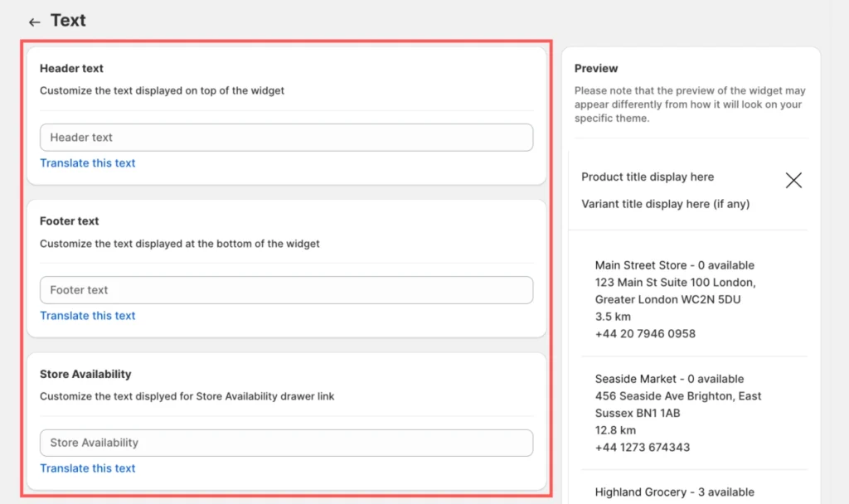Click the 456 Seaside Ave Brighton address
This screenshot has width=849, height=504.
click(678, 396)
